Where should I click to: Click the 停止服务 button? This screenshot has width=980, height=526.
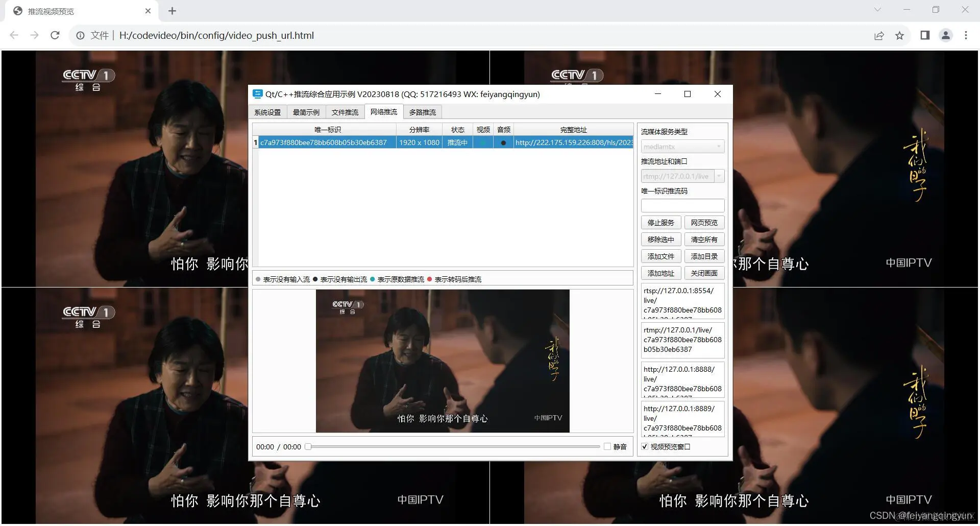tap(660, 222)
